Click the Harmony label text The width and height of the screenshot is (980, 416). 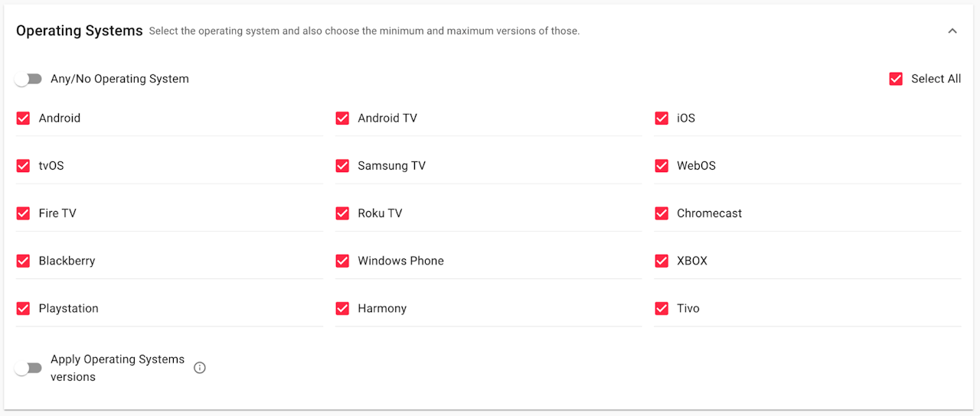(382, 308)
